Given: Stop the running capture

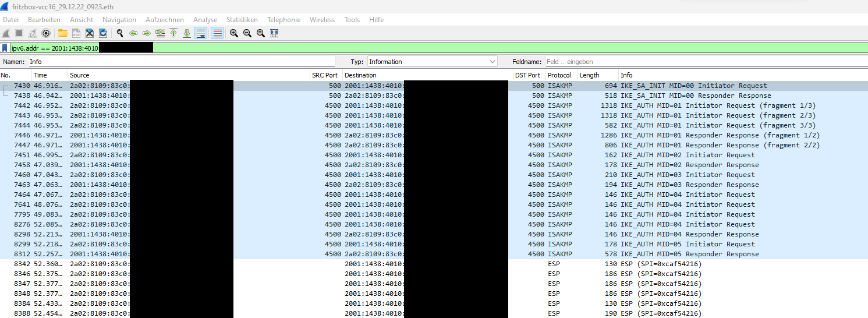Looking at the screenshot, I should [x=19, y=33].
